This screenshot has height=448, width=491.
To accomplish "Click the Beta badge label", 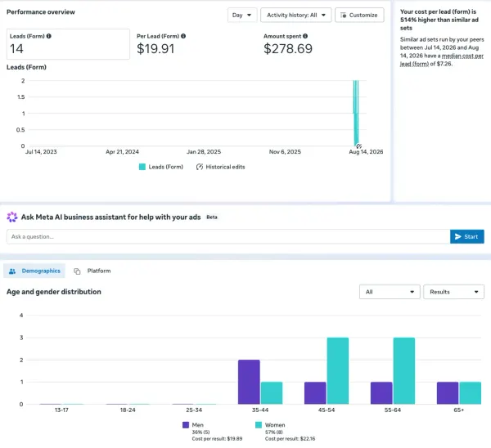I will [x=212, y=217].
